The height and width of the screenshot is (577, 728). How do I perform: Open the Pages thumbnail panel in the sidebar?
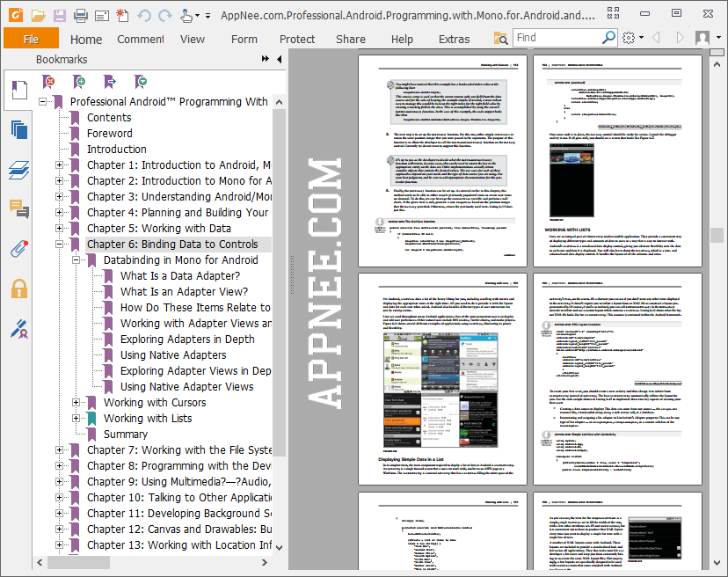click(x=19, y=129)
